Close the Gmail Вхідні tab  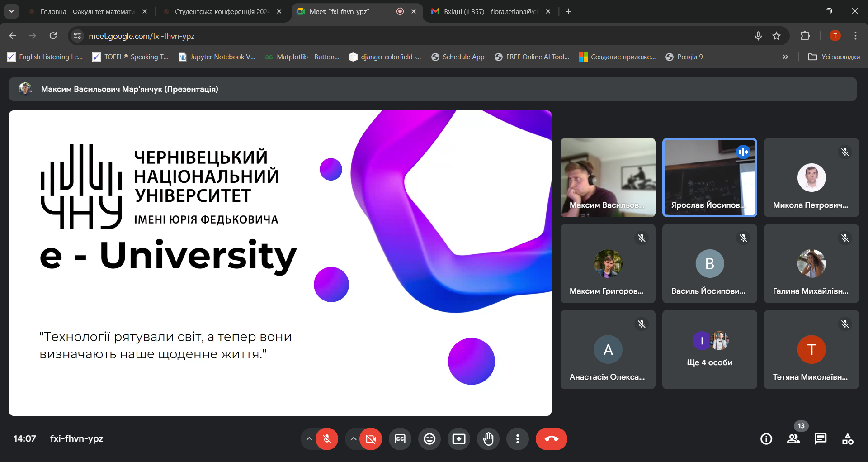(x=548, y=12)
